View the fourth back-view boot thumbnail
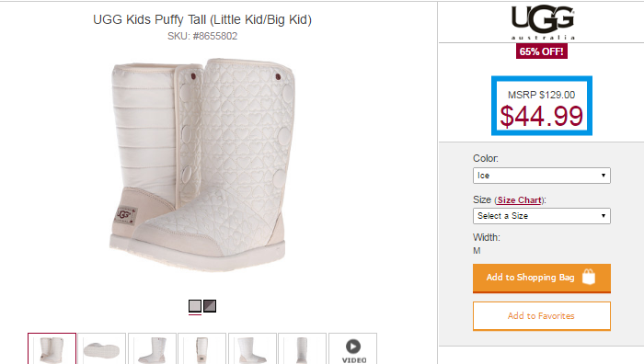Viewport: 644px width, 364px height. tap(202, 348)
